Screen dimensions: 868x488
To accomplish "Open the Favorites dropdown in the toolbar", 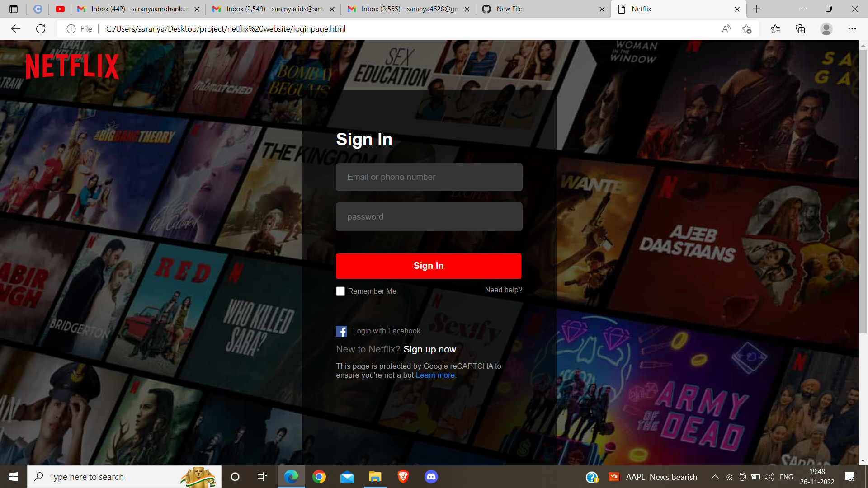I will click(x=776, y=28).
